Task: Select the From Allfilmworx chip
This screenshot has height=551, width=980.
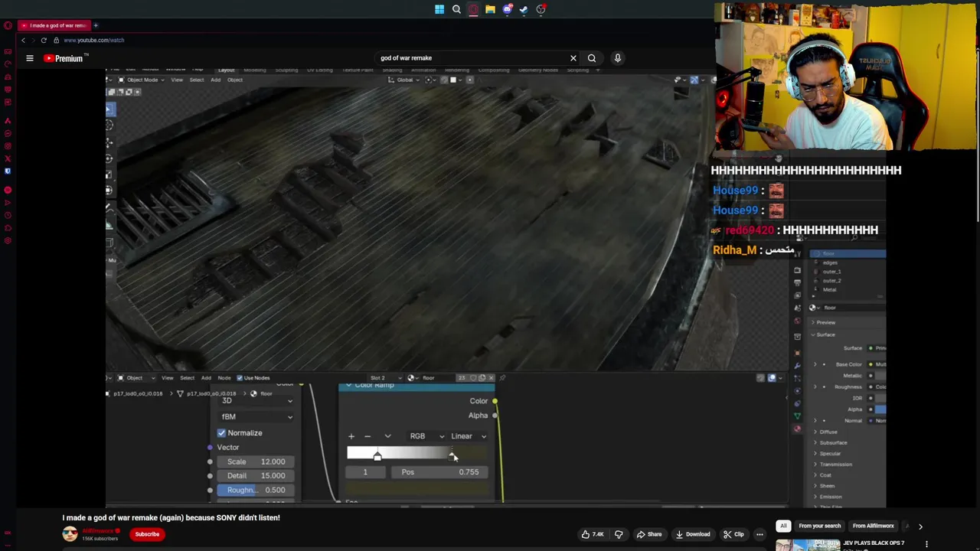Action: (874, 527)
